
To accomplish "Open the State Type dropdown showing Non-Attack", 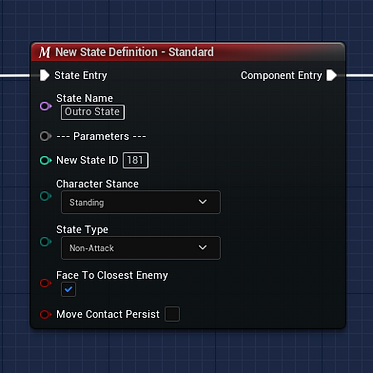I will [141, 248].
